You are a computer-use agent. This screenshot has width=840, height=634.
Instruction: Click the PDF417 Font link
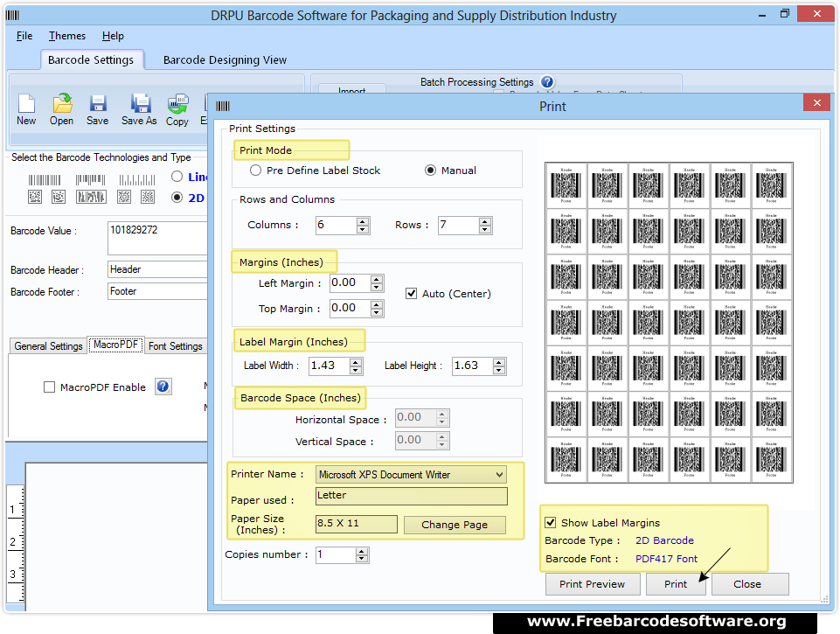666,559
